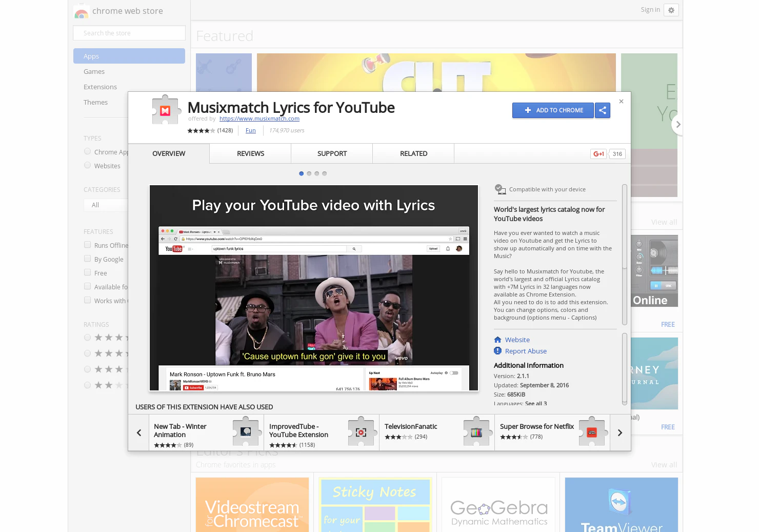Click the Chrome Web Store logo
759x532 pixels.
tap(82, 12)
